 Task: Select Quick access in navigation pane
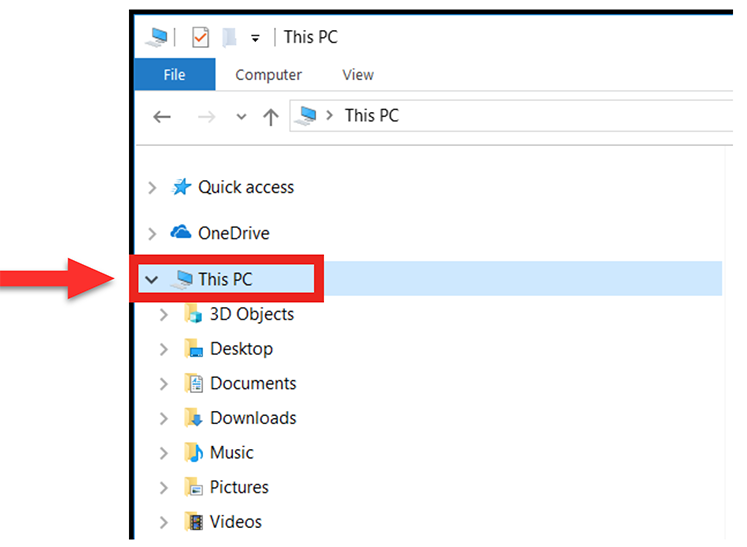[x=246, y=187]
